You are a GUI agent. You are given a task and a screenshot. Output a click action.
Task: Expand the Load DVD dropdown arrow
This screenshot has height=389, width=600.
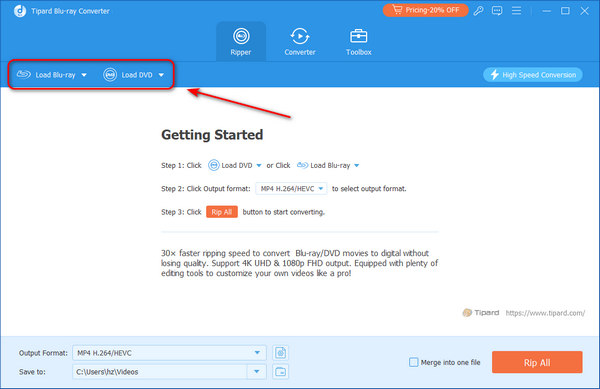pyautogui.click(x=161, y=75)
